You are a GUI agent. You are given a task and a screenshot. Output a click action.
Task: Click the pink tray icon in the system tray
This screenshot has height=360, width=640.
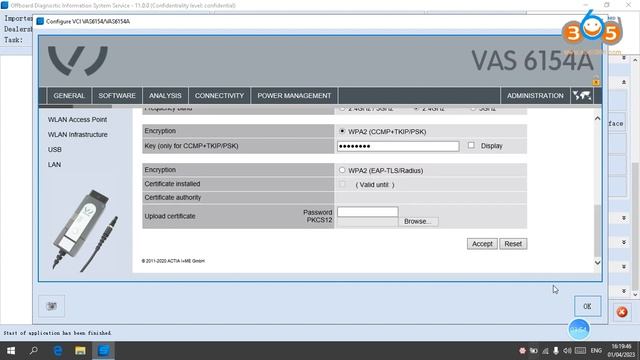[x=522, y=351]
